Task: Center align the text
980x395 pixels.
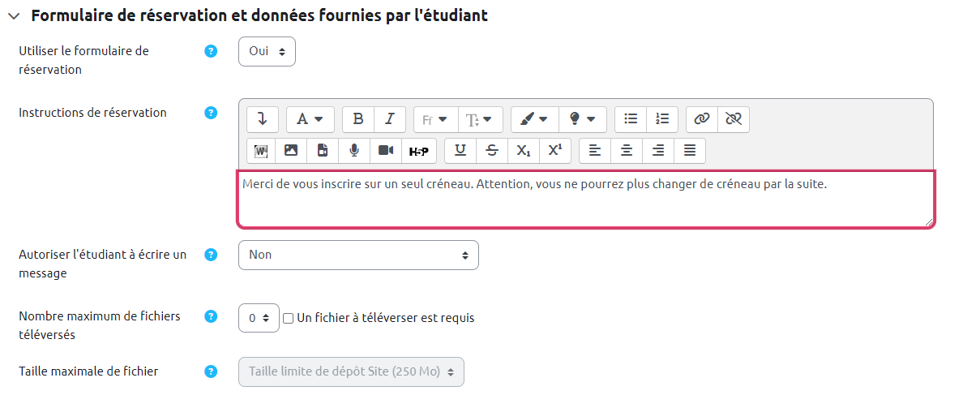Action: click(x=627, y=150)
